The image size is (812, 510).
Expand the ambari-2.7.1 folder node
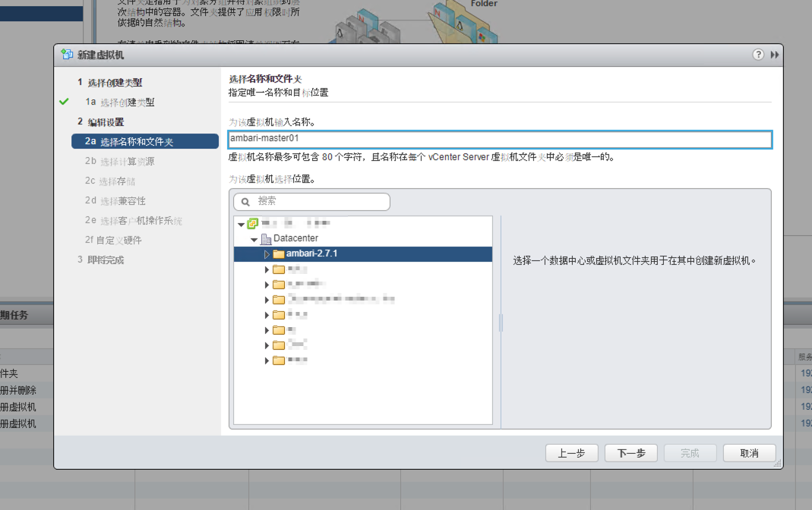click(x=267, y=253)
